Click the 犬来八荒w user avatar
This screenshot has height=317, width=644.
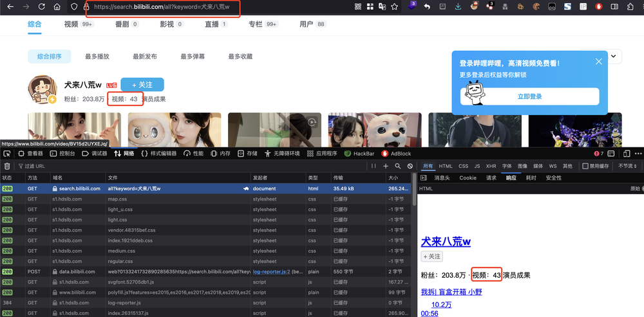(x=43, y=89)
